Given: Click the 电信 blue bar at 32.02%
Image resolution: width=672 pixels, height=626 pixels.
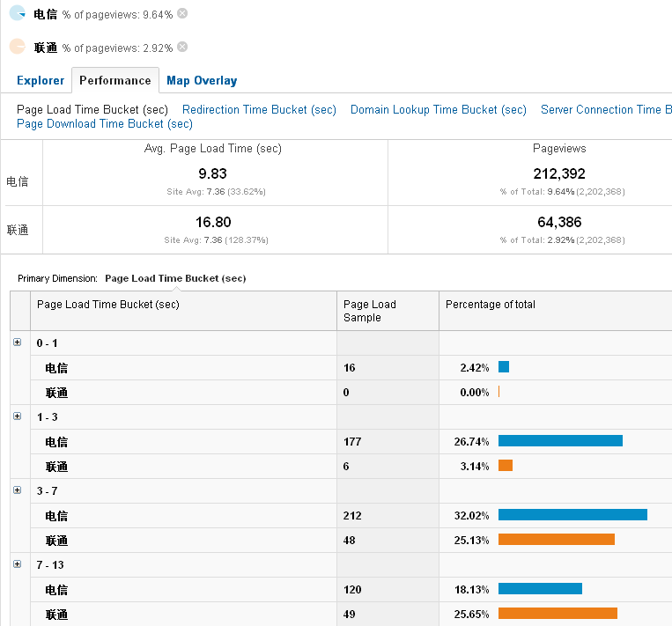Looking at the screenshot, I should click(572, 514).
